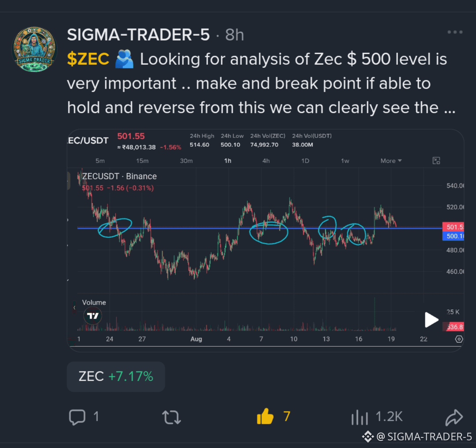This screenshot has width=476, height=448.
Task: Open the $ZEC cashtag link
Action: coord(88,59)
